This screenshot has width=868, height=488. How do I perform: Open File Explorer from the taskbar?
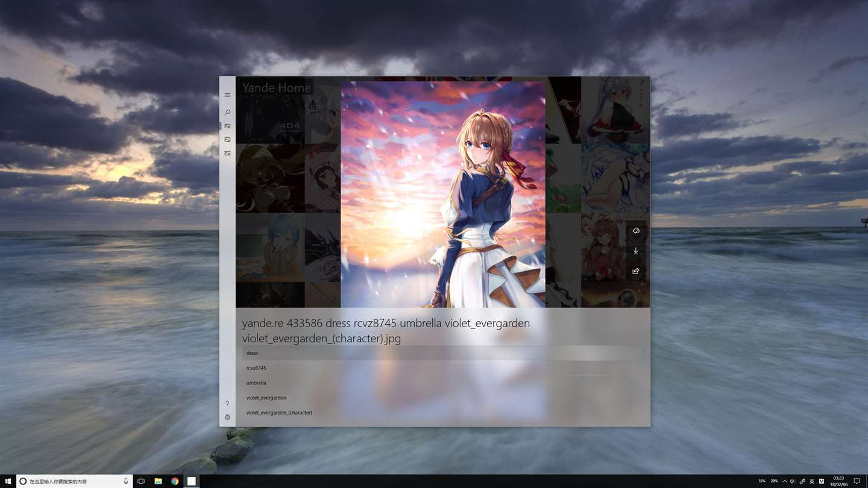coord(158,481)
